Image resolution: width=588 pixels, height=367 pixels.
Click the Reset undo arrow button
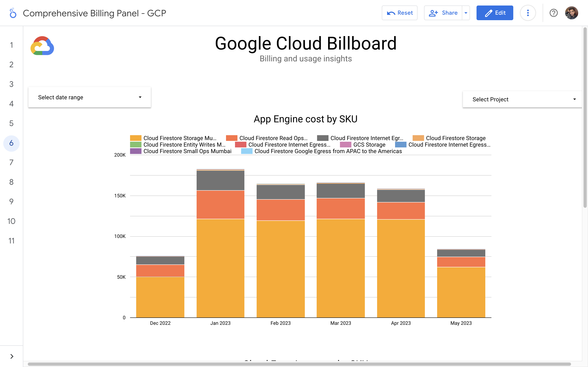pos(399,13)
